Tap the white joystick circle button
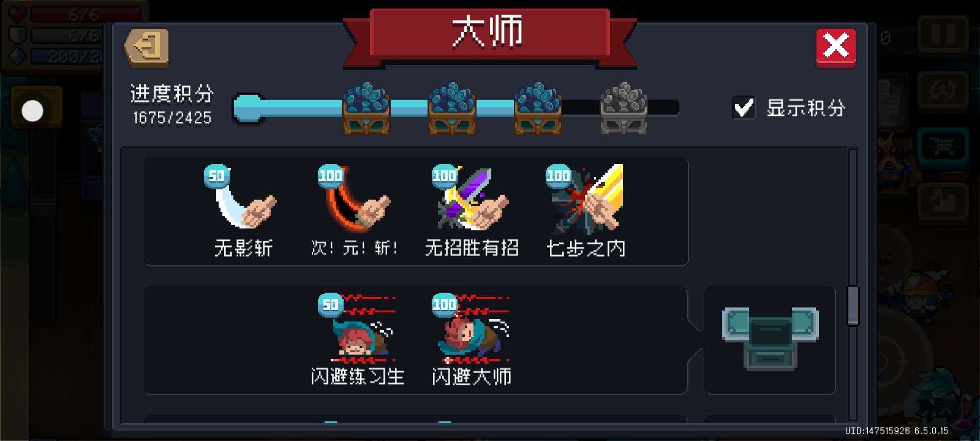 [32, 111]
